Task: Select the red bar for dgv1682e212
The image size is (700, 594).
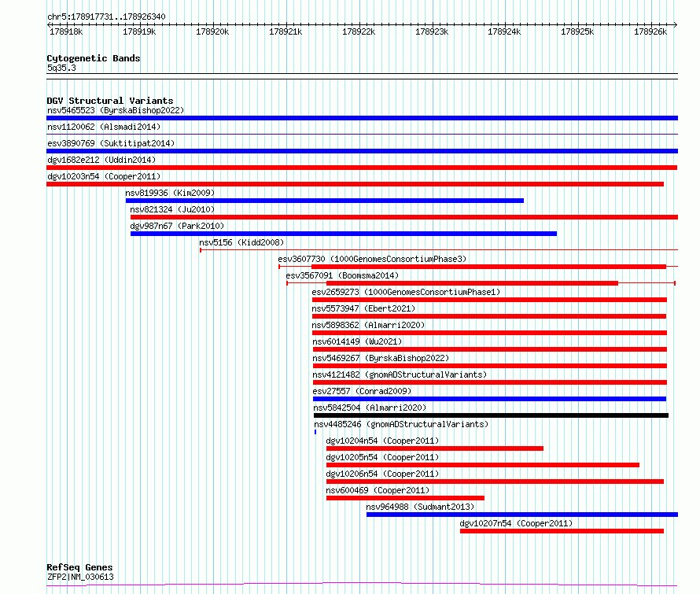Action: pos(362,168)
